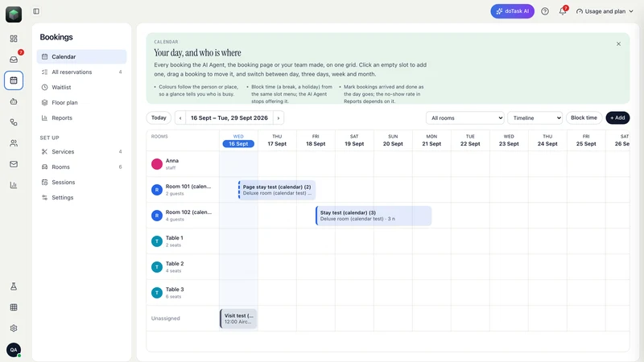This screenshot has width=644, height=362.
Task: Select Calendar in Bookings menu
Action: pos(81,56)
